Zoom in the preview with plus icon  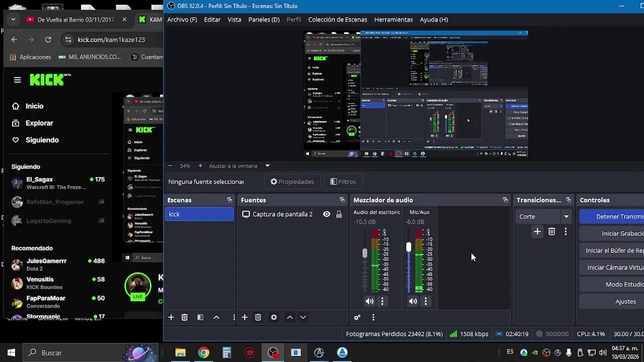coord(200,165)
